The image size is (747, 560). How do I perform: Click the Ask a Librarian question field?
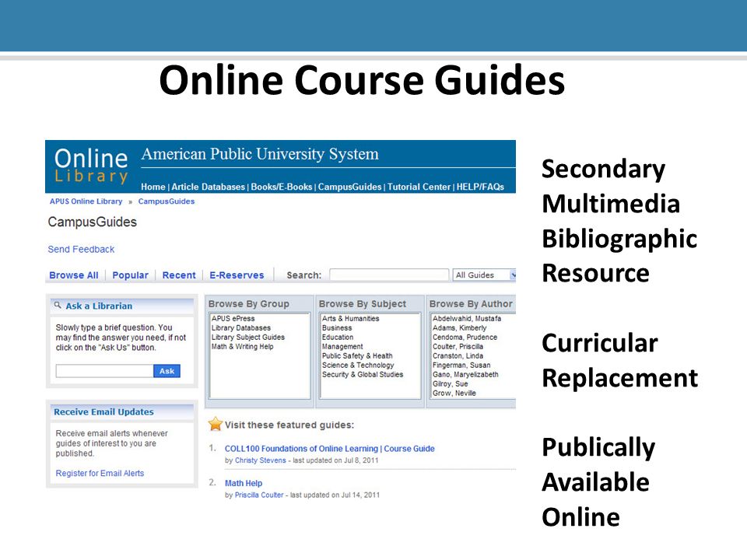pyautogui.click(x=104, y=371)
